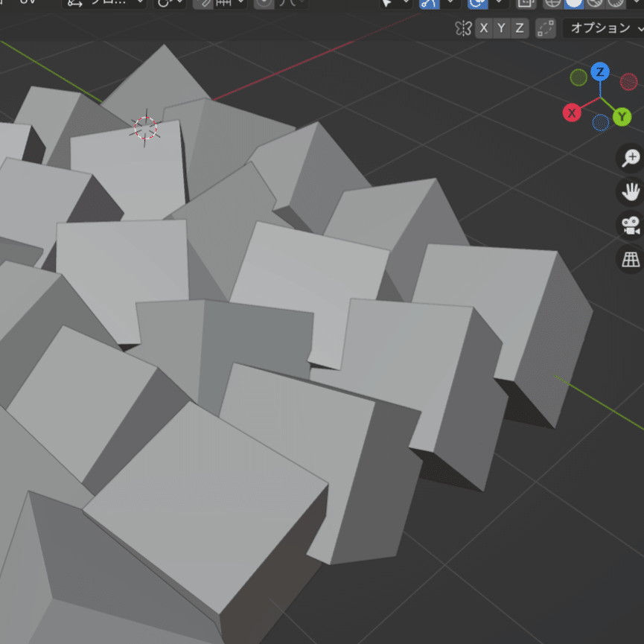The image size is (644, 644).
Task: Open the proportional falloff dropdown
Action: (x=499, y=4)
